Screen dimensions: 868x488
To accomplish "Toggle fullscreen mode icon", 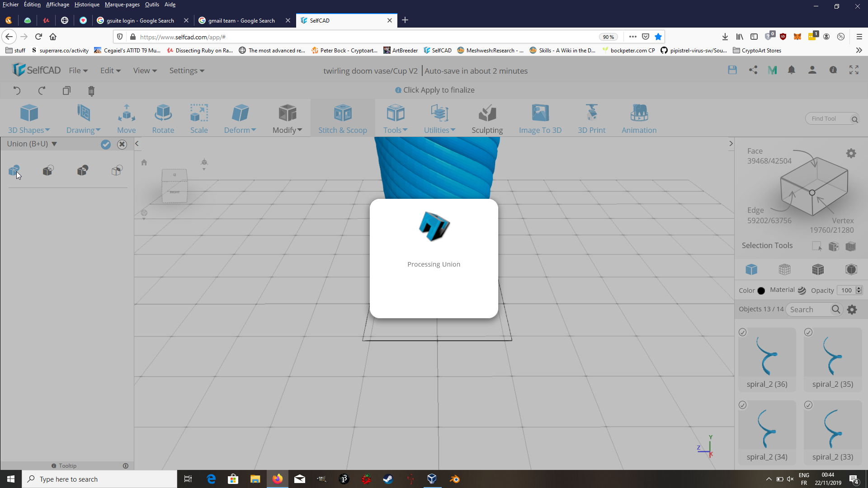I will coord(854,70).
